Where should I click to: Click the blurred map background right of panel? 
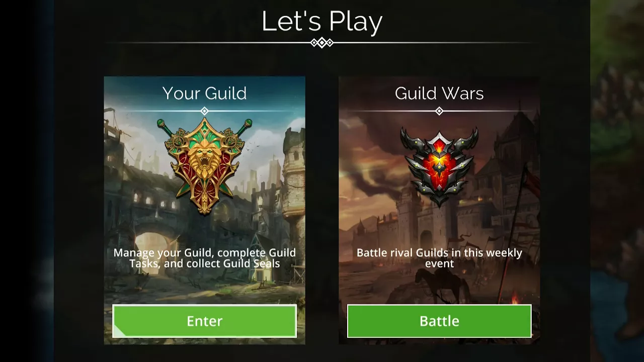(x=617, y=181)
